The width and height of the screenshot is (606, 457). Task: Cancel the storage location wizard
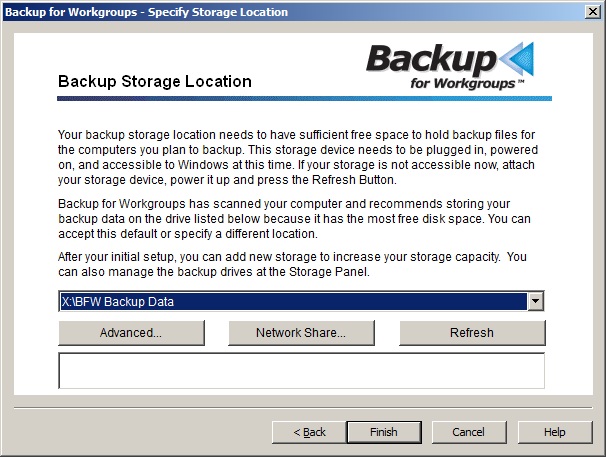pyautogui.click(x=468, y=432)
